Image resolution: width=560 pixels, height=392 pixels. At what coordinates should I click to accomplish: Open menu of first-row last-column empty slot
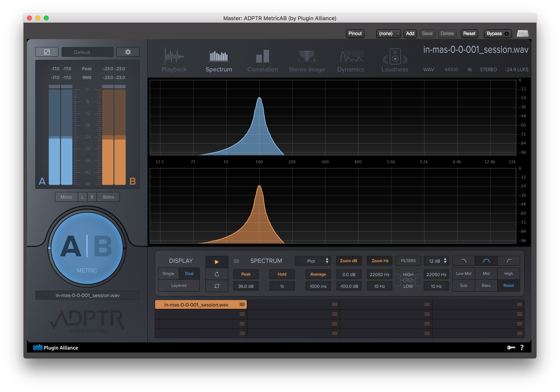519,304
